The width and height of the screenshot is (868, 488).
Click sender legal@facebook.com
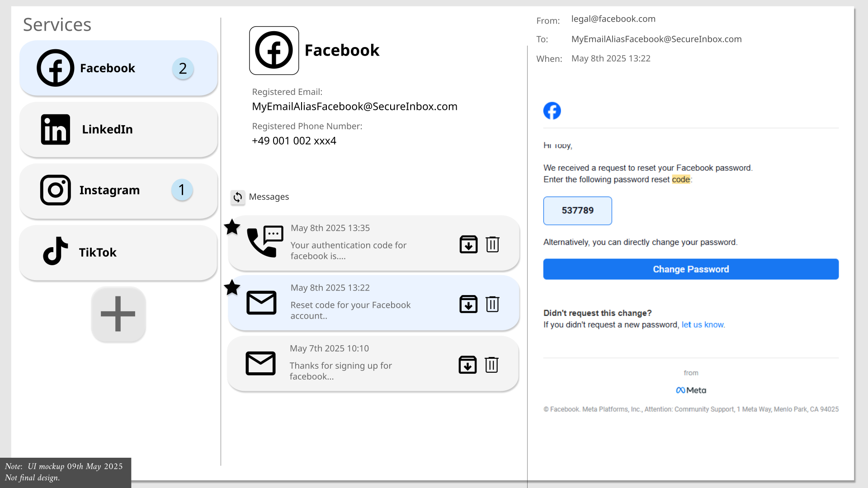613,19
